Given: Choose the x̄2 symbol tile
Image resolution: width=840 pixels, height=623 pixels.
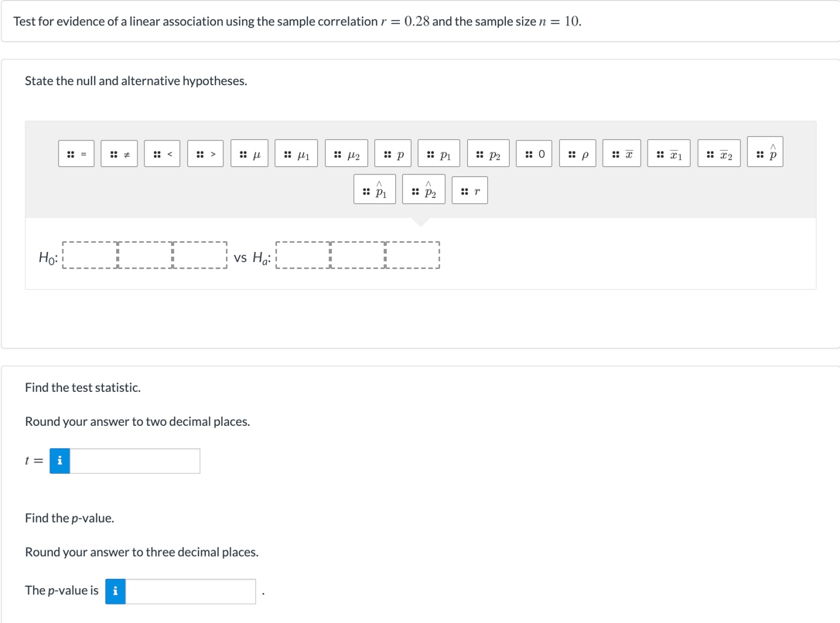Looking at the screenshot, I should pyautogui.click(x=719, y=153).
